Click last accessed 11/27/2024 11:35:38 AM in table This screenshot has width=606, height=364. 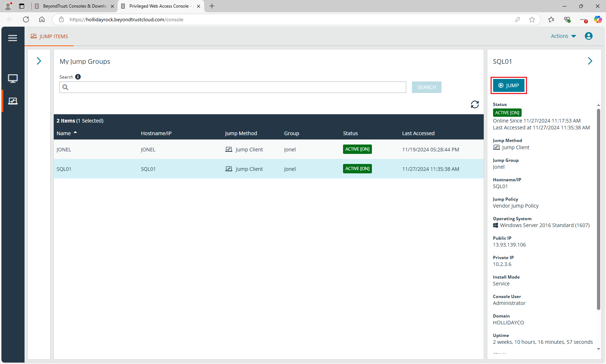pyautogui.click(x=431, y=169)
